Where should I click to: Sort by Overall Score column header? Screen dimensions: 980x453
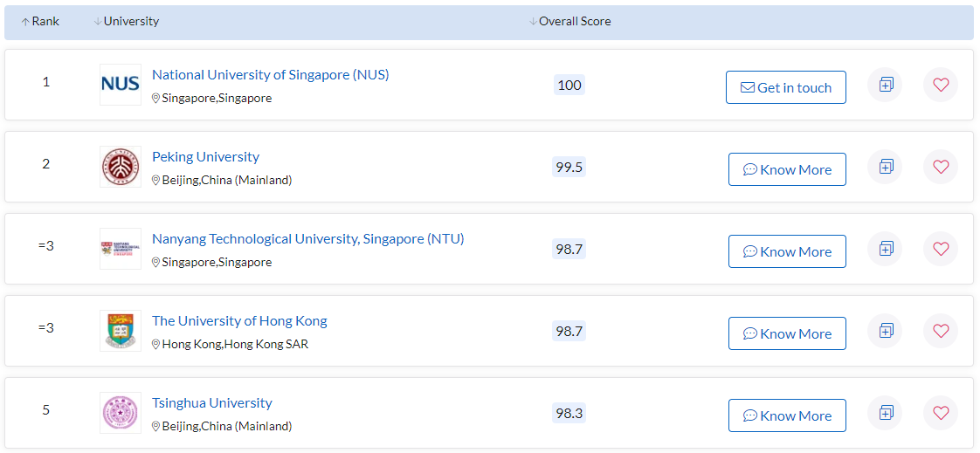(x=571, y=21)
